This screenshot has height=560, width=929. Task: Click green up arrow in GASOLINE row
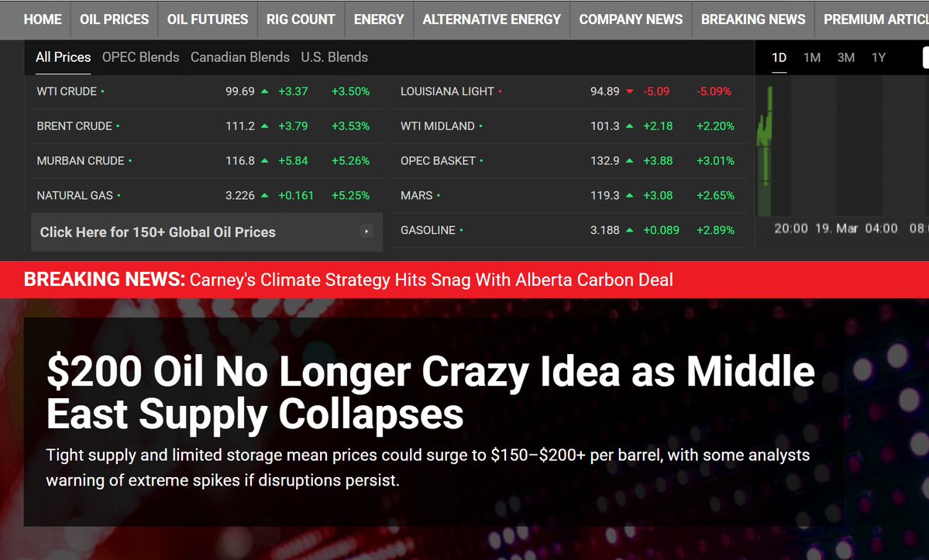point(630,230)
